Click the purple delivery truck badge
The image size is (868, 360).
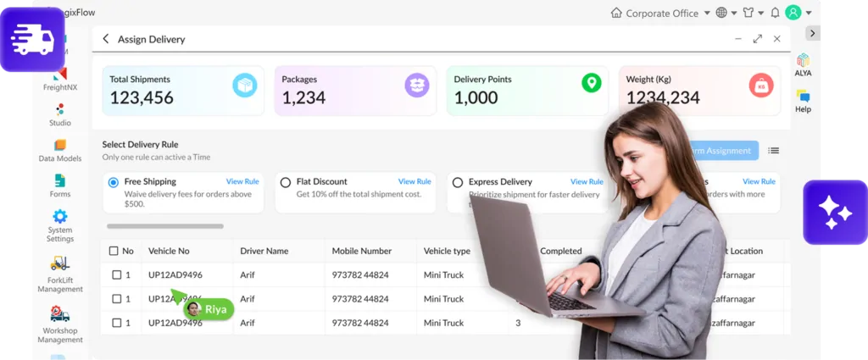pyautogui.click(x=33, y=39)
